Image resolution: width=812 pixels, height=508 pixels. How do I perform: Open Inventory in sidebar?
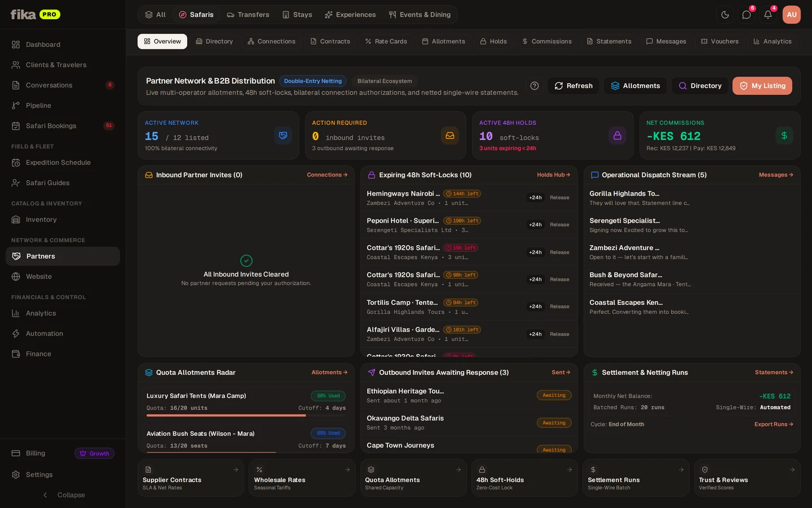point(63,220)
